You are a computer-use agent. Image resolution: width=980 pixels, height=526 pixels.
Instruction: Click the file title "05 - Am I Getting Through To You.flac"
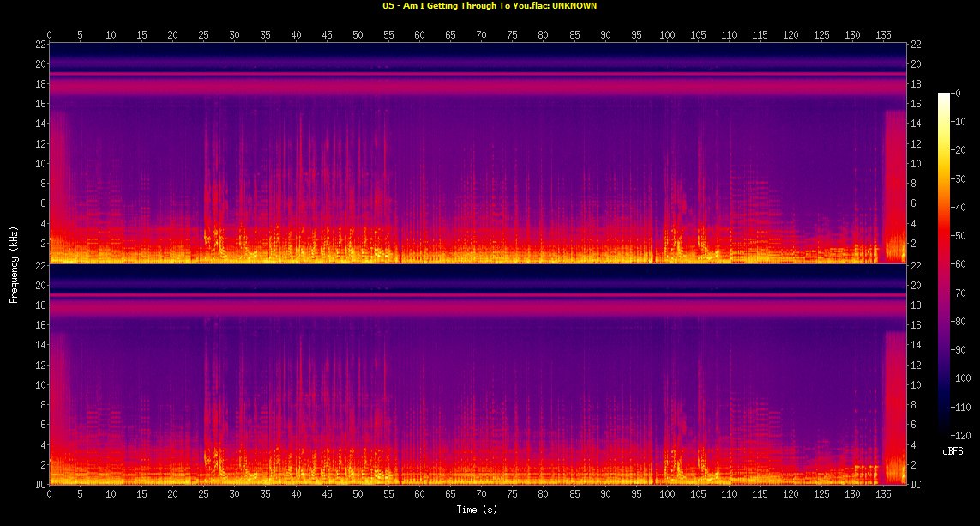466,6
